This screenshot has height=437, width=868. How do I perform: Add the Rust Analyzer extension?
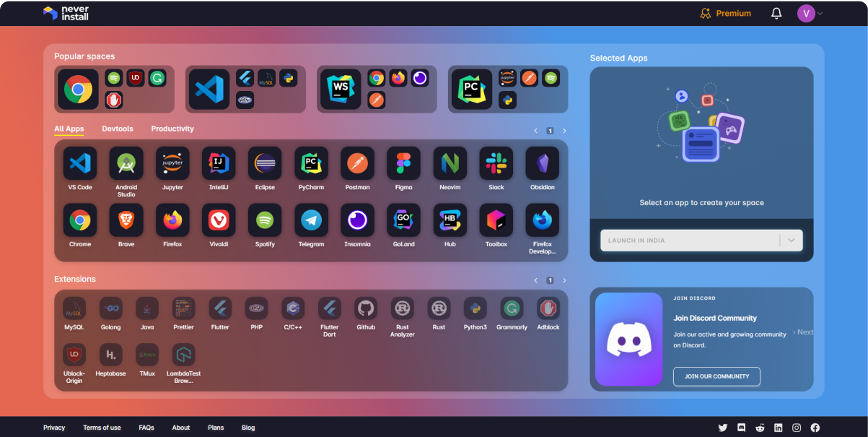(403, 308)
